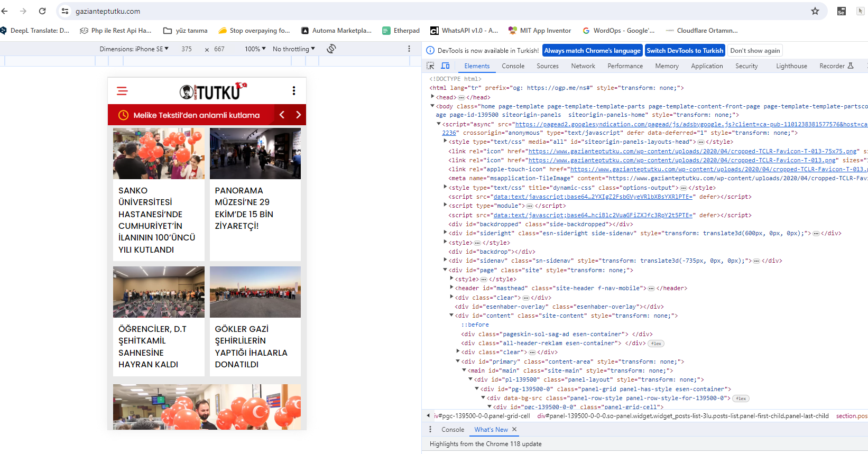Open site information icon in address bar
This screenshot has width=868, height=454.
[65, 11]
